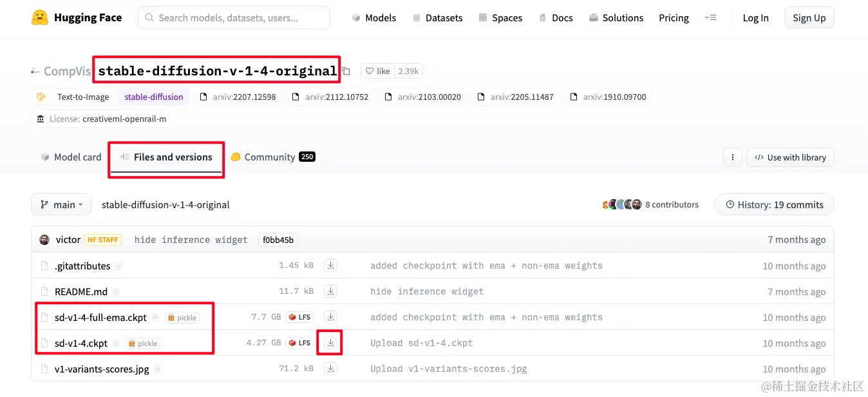
Task: Click the f0bb45b commit hash
Action: point(278,240)
